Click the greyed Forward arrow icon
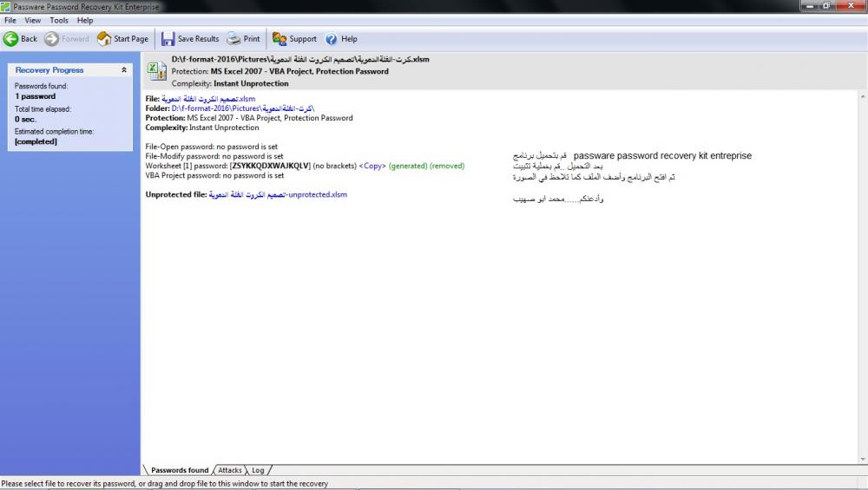 point(51,39)
